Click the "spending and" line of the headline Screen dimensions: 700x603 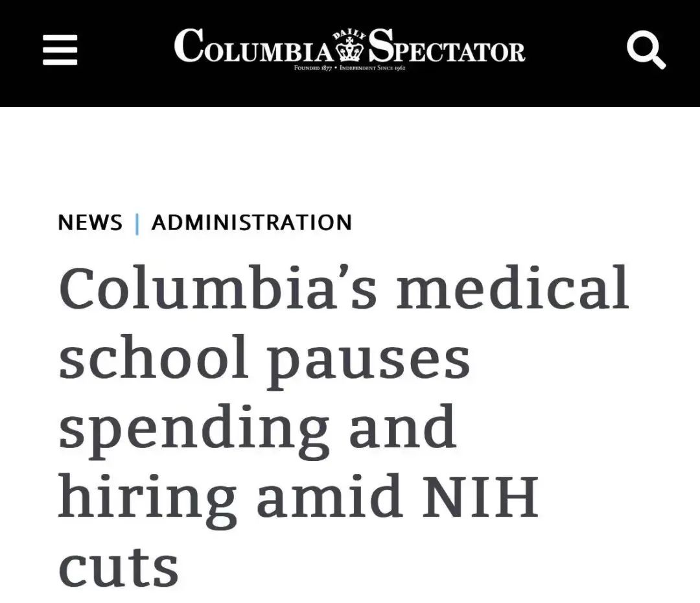(257, 430)
